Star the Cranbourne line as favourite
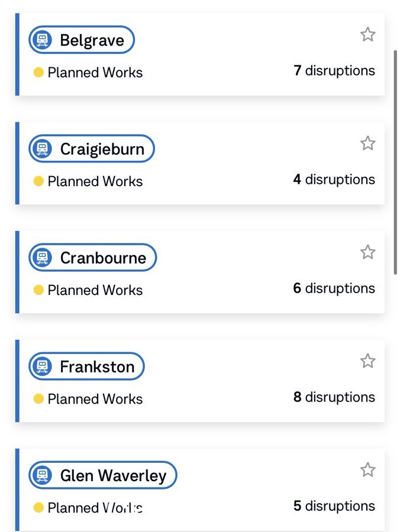400x532 pixels. 367,252
